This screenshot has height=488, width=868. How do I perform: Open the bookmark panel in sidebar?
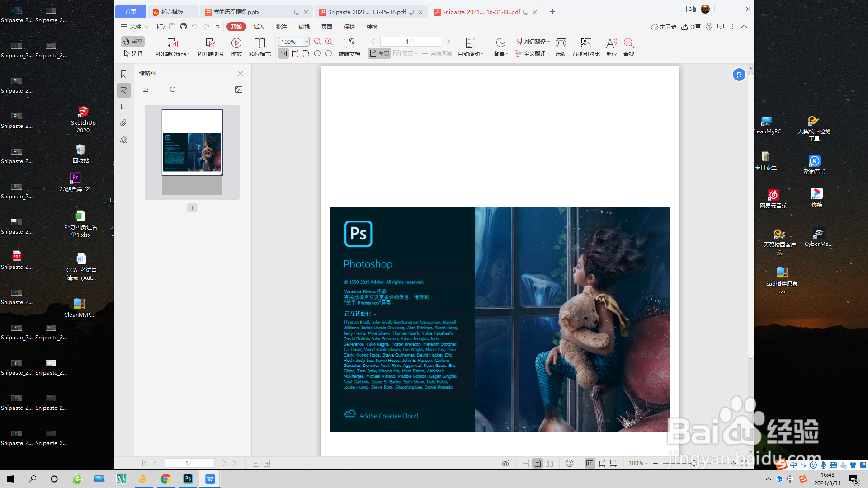coord(123,74)
